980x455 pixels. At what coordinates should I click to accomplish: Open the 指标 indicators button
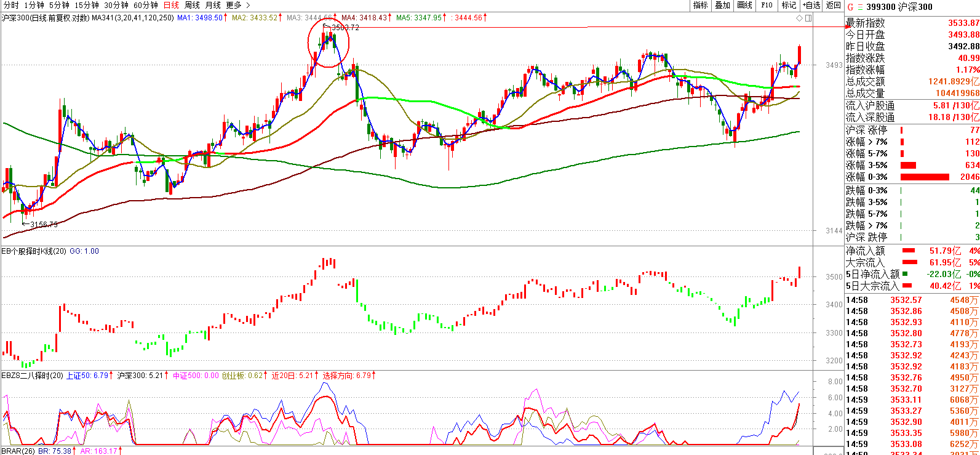pos(700,5)
